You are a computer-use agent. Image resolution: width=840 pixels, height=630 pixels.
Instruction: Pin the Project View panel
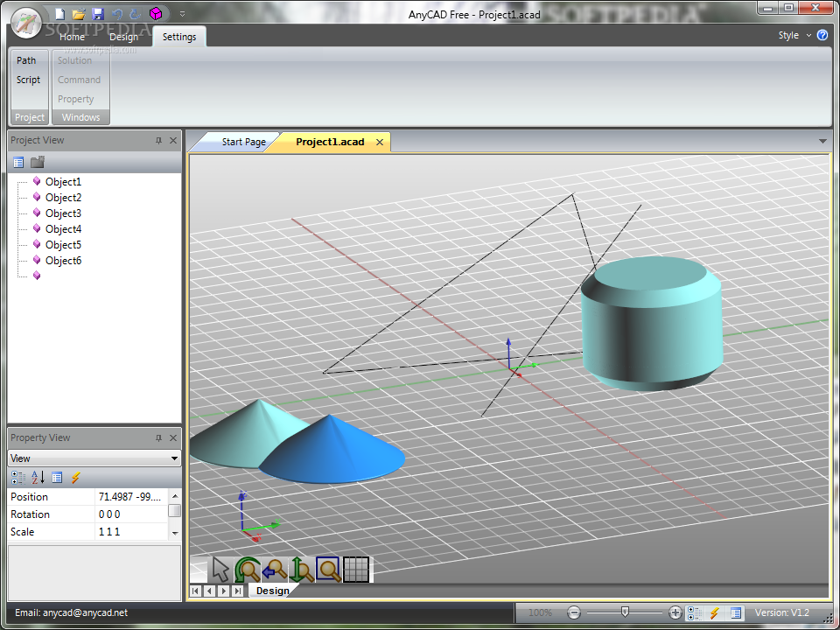point(158,140)
